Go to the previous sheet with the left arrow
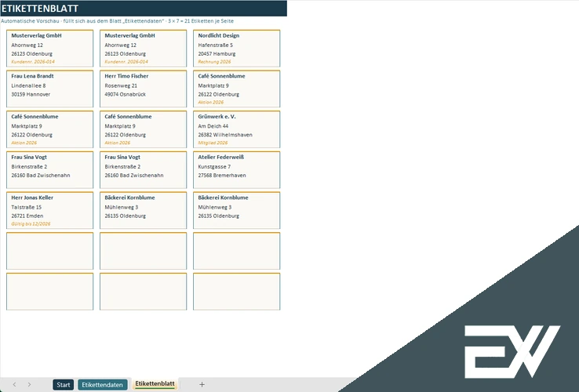This screenshot has height=392, width=579. point(14,385)
